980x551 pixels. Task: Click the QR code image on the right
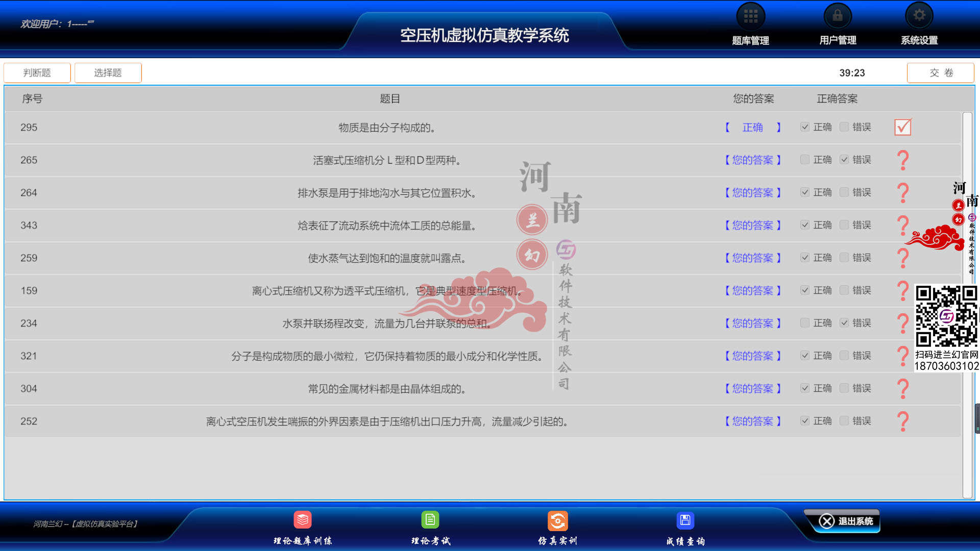point(946,316)
